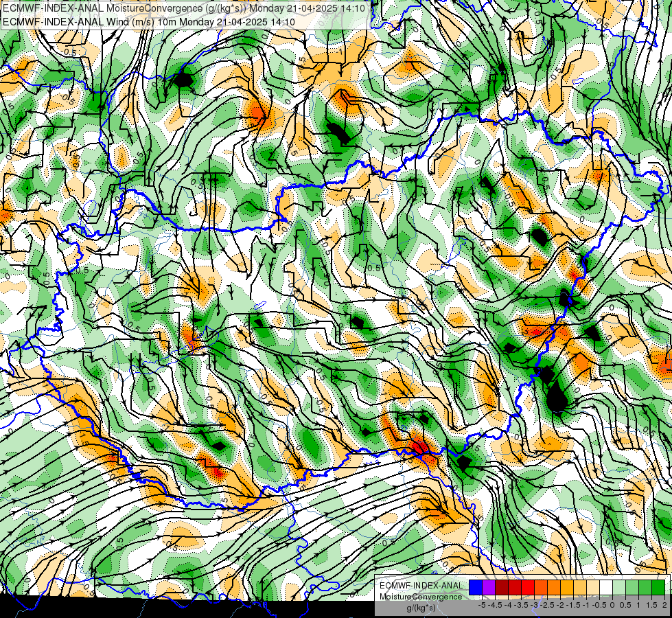Screen dimensions: 672x618
Task: Click the MoistureConvergence title line at top
Action: [x=183, y=8]
